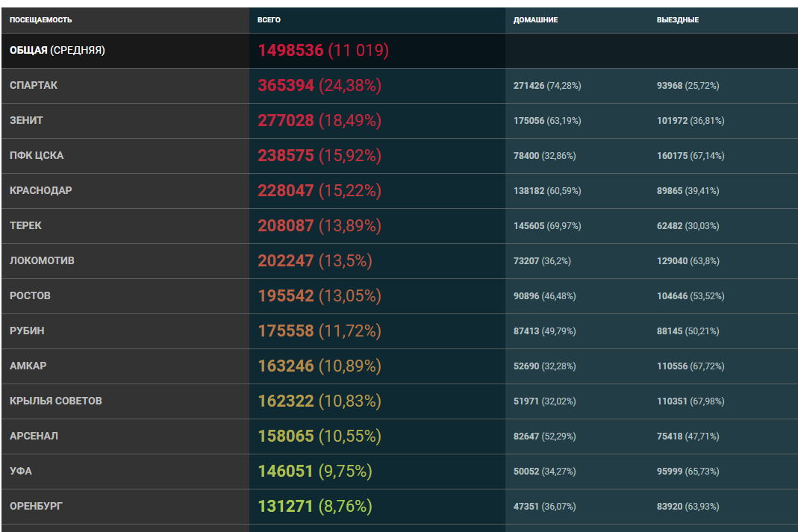
Task: Click the total value 1498536 (11 019)
Action: [323, 50]
